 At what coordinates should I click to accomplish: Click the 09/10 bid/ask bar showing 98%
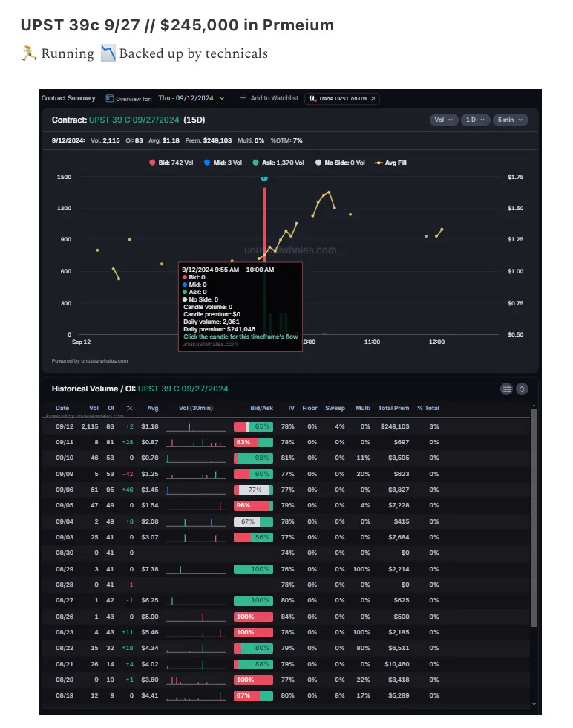tap(253, 458)
